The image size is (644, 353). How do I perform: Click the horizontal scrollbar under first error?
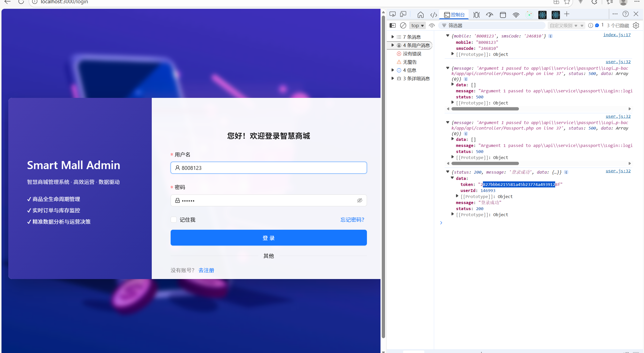[485, 109]
